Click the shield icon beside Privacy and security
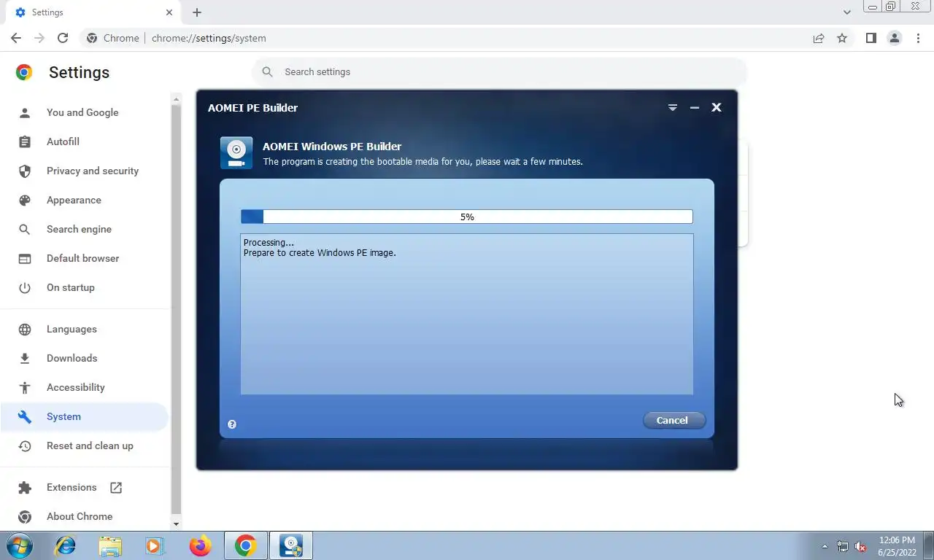Viewport: 934px width, 560px height. [25, 171]
